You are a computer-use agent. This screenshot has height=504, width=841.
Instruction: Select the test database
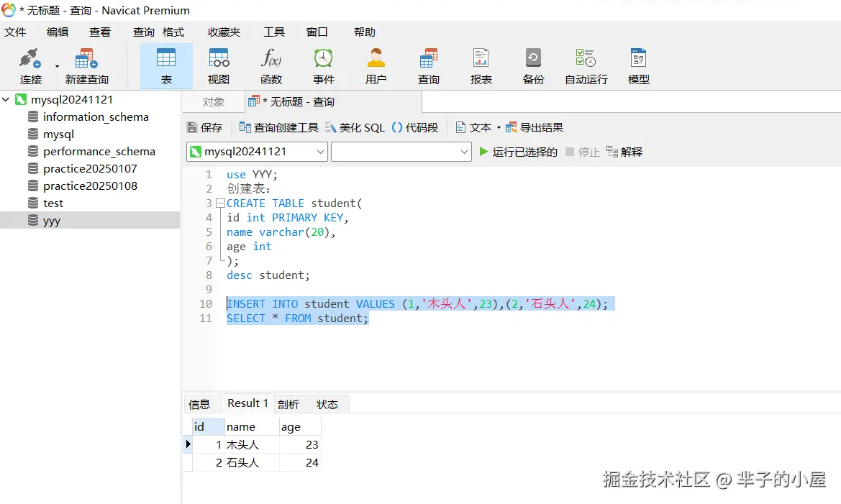(53, 203)
